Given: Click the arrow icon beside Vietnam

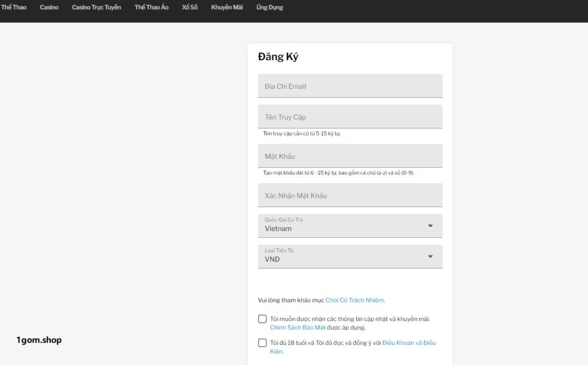Looking at the screenshot, I should point(430,226).
